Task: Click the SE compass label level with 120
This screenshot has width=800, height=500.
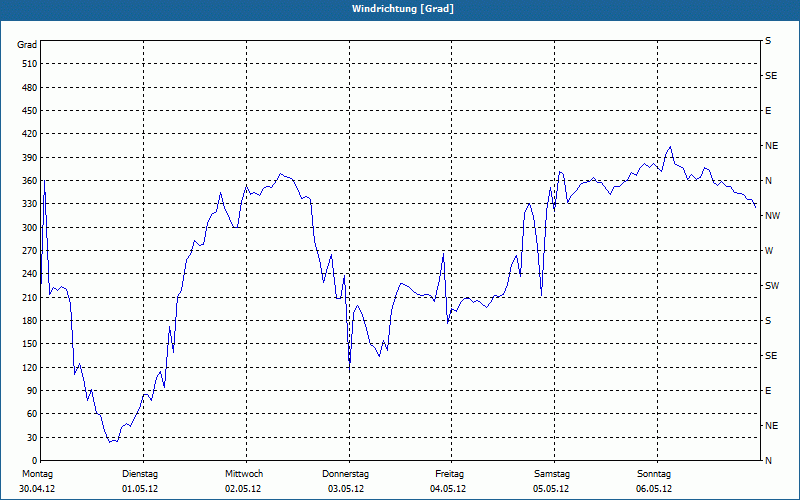Action: [771, 356]
